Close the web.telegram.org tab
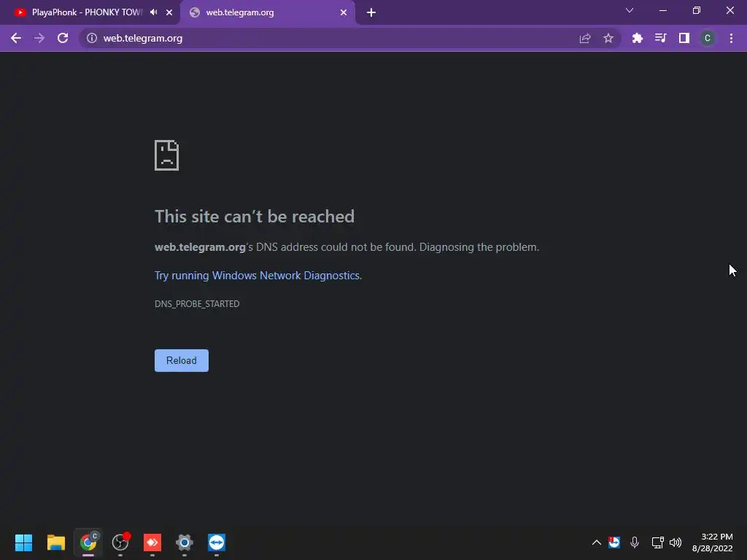Viewport: 747px width, 560px height. (x=344, y=12)
